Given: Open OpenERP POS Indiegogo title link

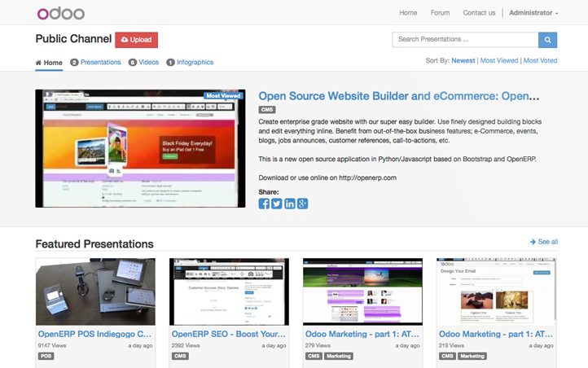Looking at the screenshot, I should pyautogui.click(x=94, y=334).
